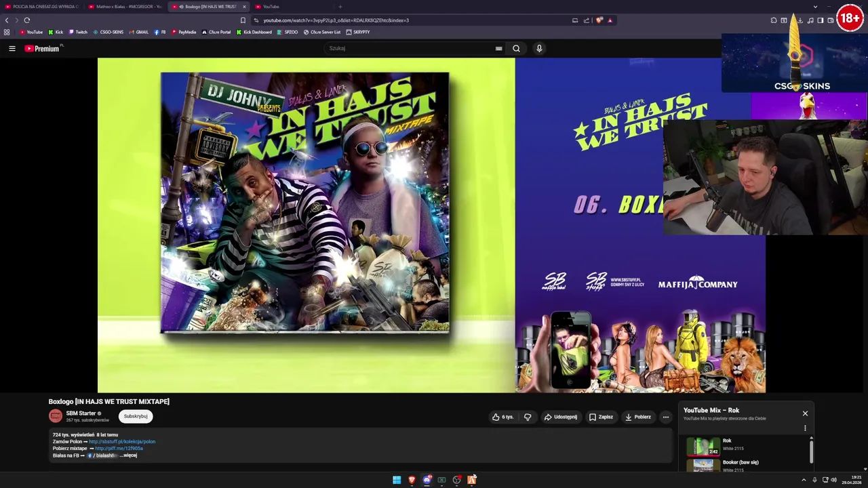
Task: Reload the current YouTube page
Action: (27, 20)
